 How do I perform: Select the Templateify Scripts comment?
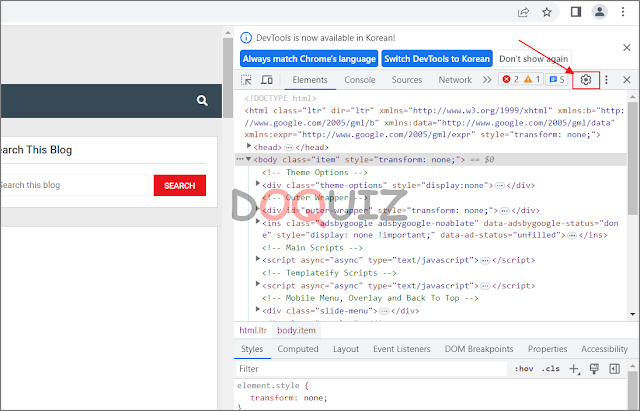pyautogui.click(x=329, y=273)
